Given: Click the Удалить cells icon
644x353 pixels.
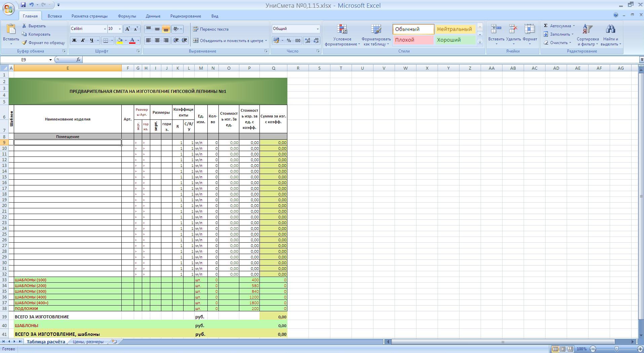Looking at the screenshot, I should (x=513, y=30).
